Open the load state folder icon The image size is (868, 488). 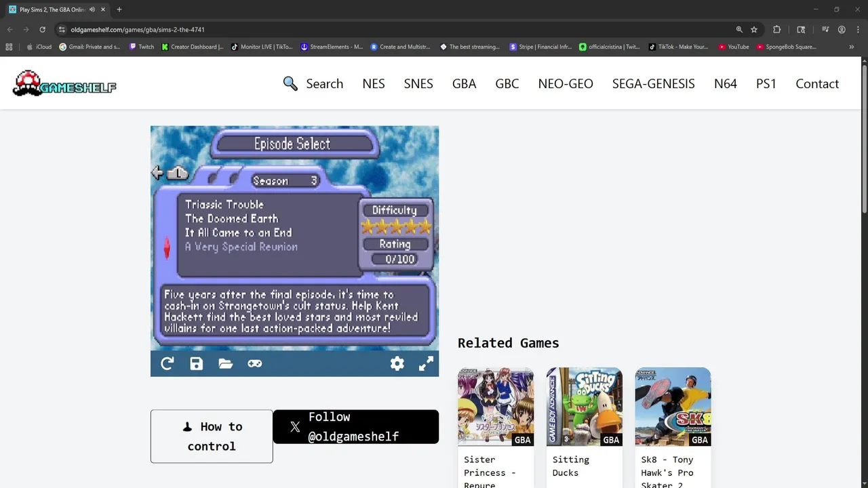(226, 364)
